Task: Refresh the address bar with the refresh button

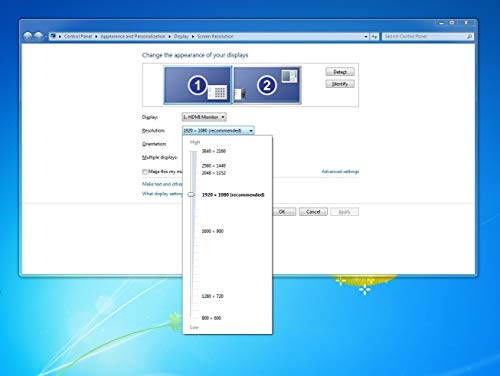Action: (375, 36)
